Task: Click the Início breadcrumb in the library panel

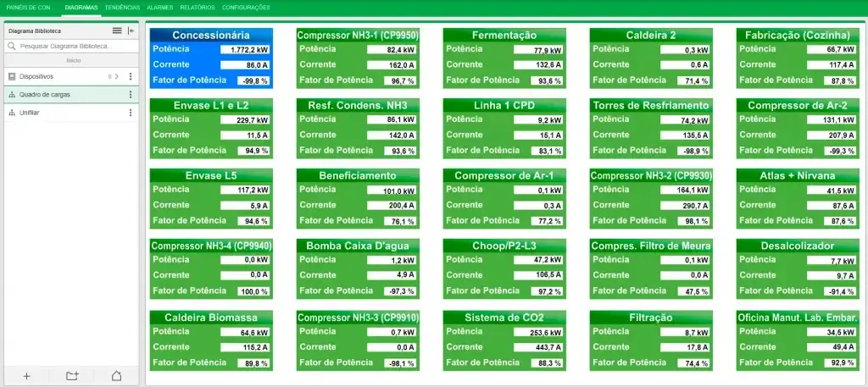Action: (73, 60)
